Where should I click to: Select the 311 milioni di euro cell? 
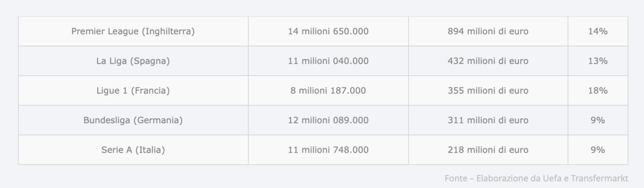pyautogui.click(x=488, y=120)
